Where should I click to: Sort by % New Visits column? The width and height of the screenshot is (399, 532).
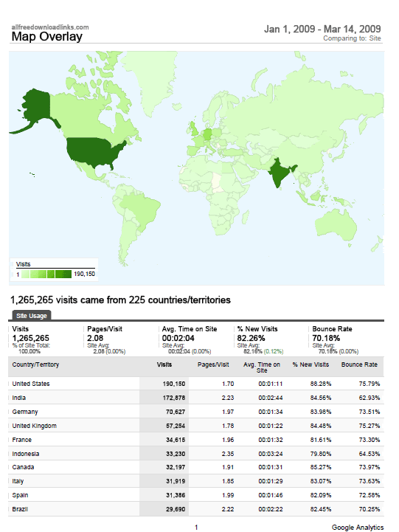pyautogui.click(x=310, y=365)
